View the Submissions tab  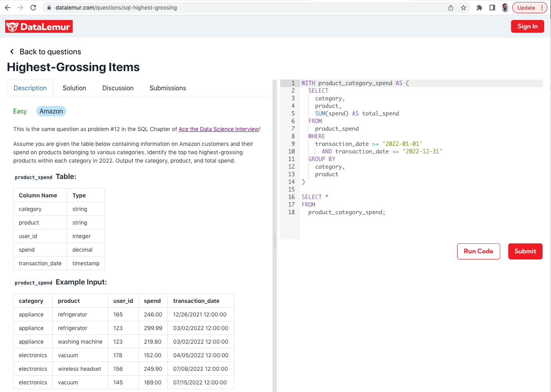(x=168, y=88)
